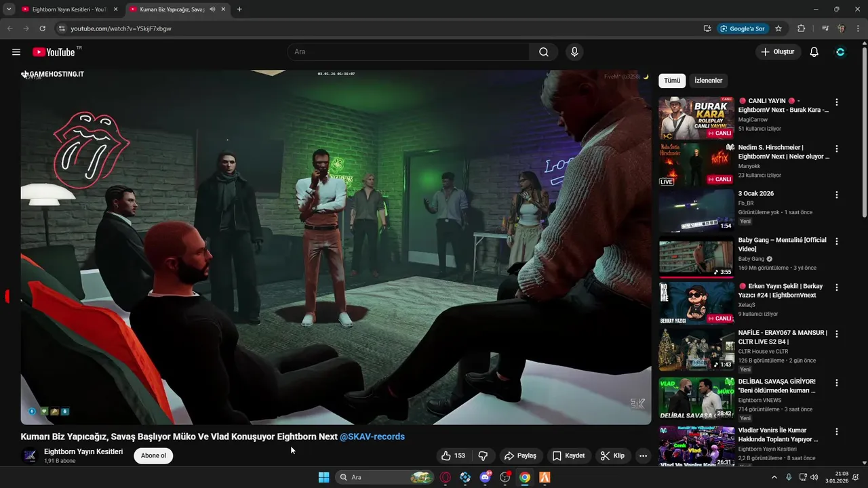868x488 pixels.
Task: Open the Burak Kara live stream thumbnail
Action: pos(696,118)
